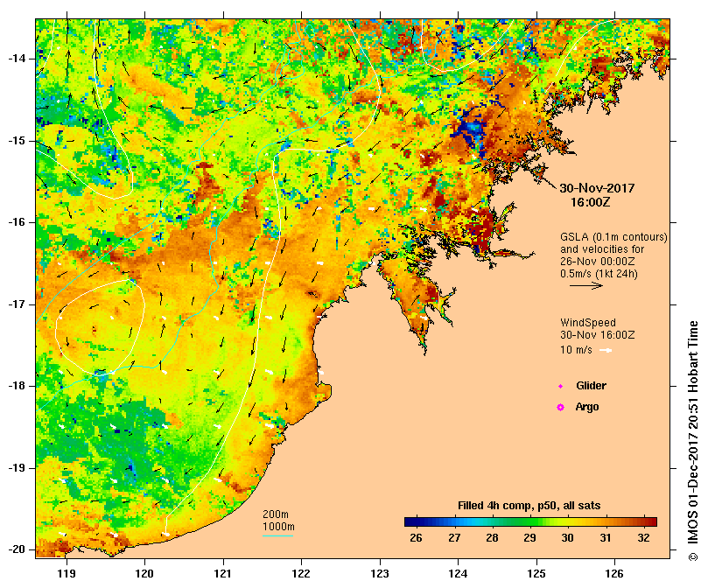This screenshot has width=708, height=588.
Task: Click the magenta Argo circle marker icon
Action: (560, 408)
